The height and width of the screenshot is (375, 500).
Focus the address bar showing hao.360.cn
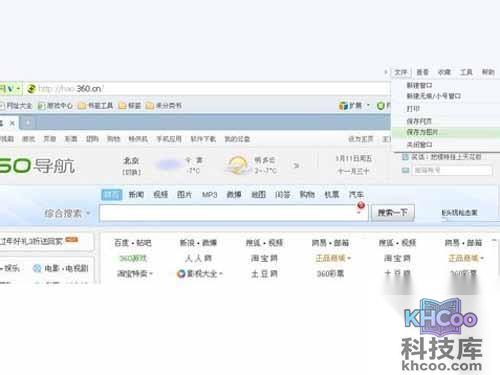pyautogui.click(x=213, y=89)
